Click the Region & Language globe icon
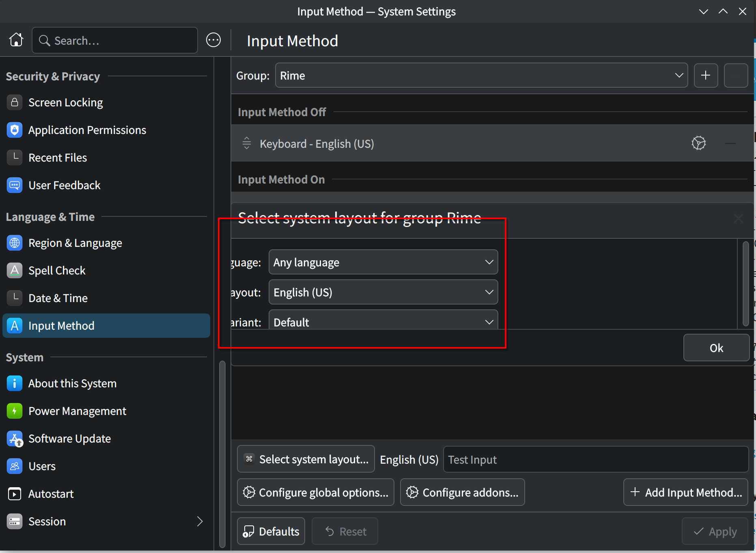756x553 pixels. click(15, 243)
